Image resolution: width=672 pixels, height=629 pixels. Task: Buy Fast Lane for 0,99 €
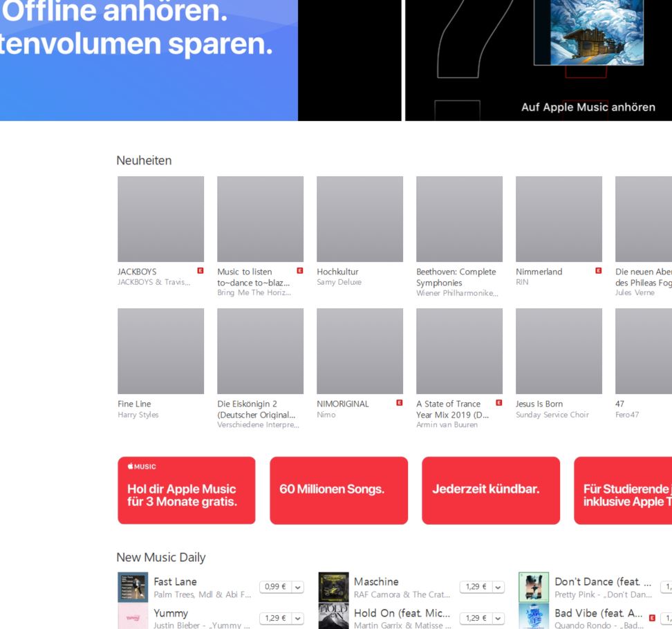(x=275, y=587)
